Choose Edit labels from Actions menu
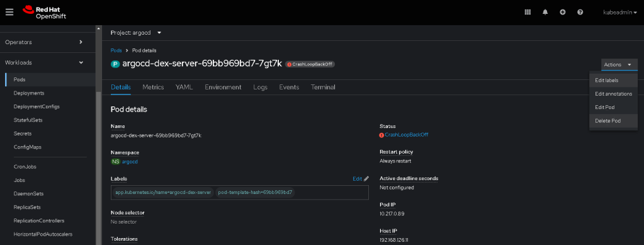This screenshot has height=245, width=644. click(x=613, y=81)
